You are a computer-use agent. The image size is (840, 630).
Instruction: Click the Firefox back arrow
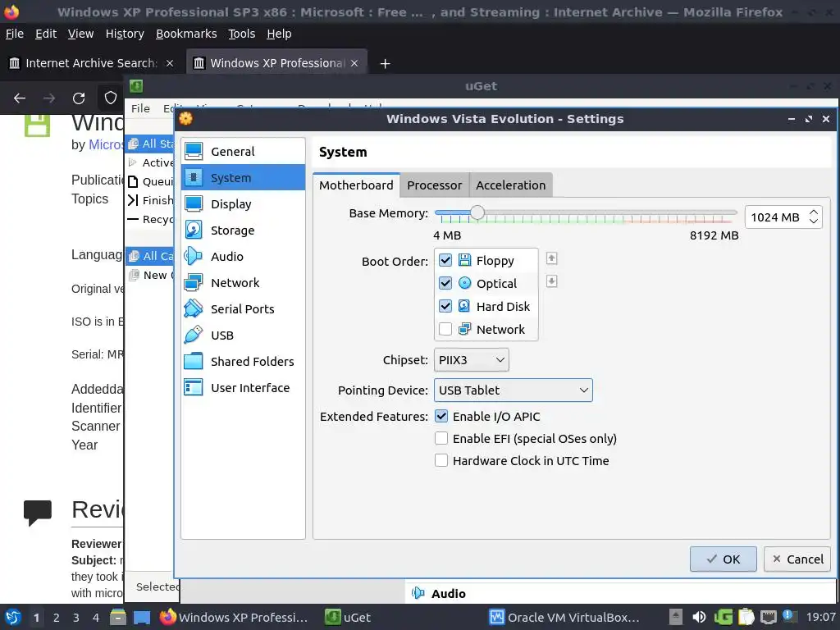(x=20, y=98)
